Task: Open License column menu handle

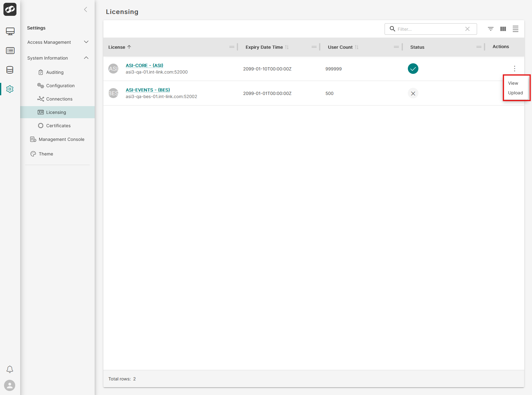Action: click(x=232, y=47)
